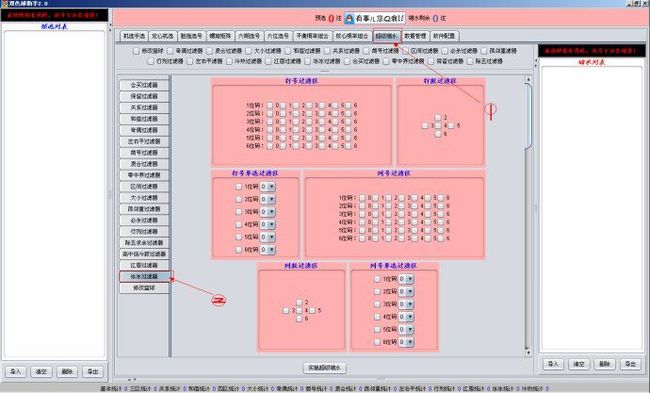Click 清空 under the left list
The image size is (650, 393).
(41, 371)
